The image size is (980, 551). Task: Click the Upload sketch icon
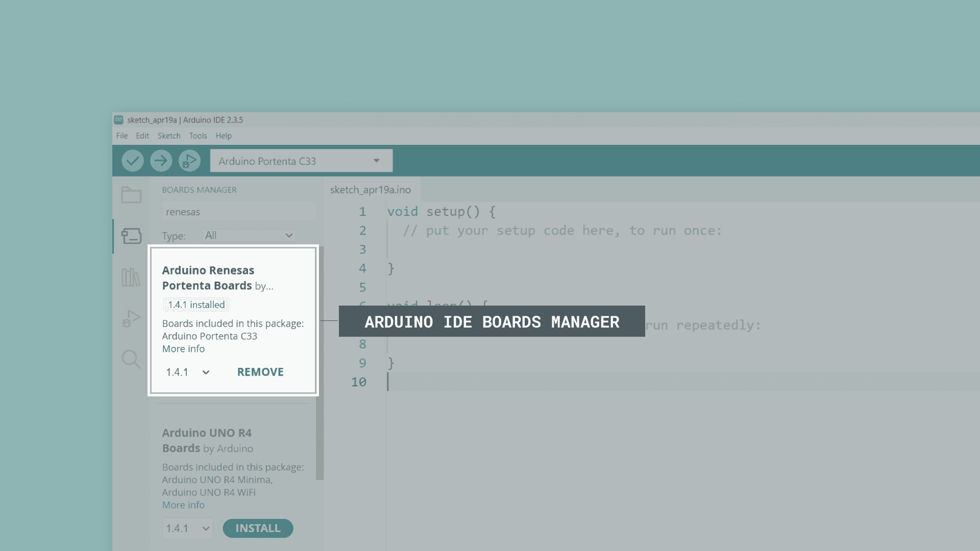click(161, 161)
